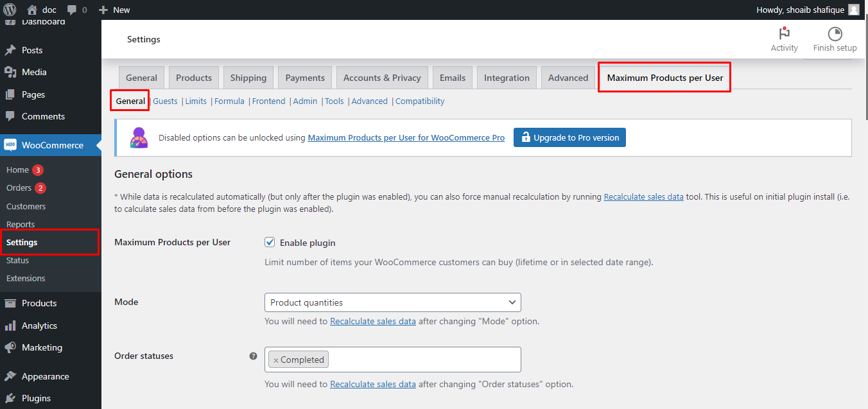This screenshot has height=409, width=868.
Task: Click the plus New content item
Action: (114, 10)
